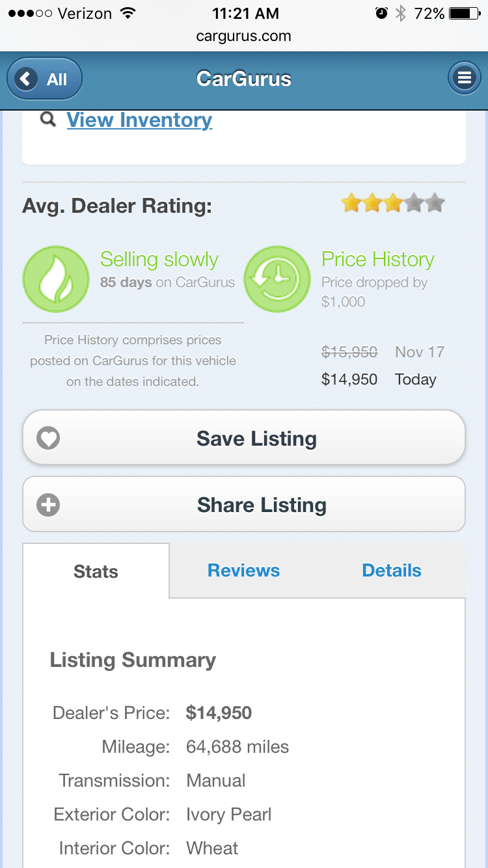Switch to the Details tab

click(x=392, y=571)
